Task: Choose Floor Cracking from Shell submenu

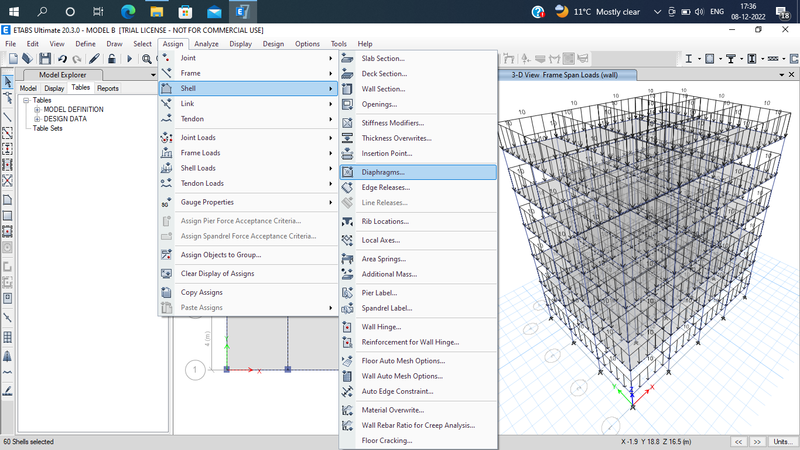Action: (418, 441)
